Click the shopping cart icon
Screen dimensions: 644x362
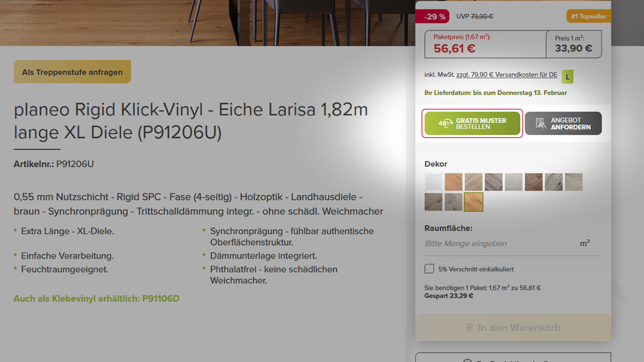[x=470, y=327]
